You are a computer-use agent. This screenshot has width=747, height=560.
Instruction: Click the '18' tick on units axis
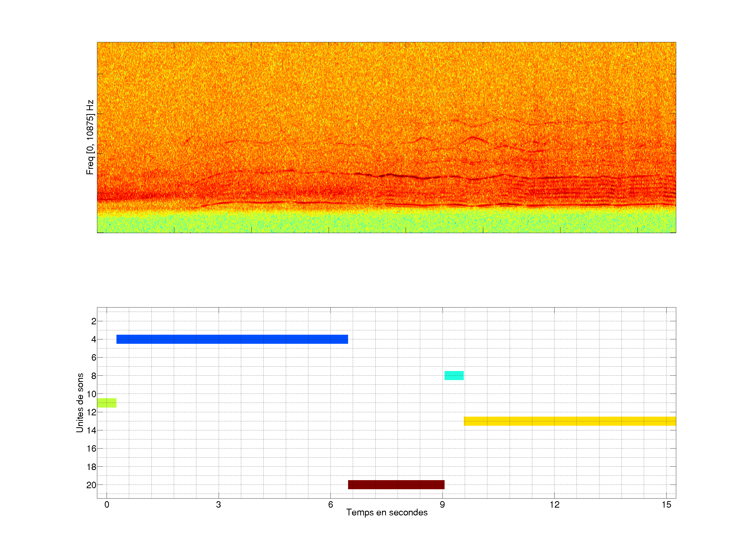tap(91, 467)
